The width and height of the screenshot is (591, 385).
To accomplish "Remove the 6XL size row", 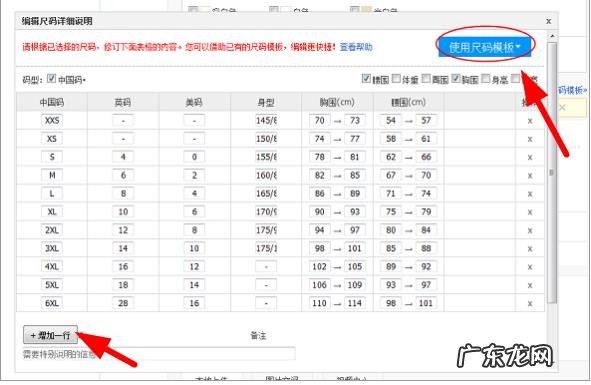I will pyautogui.click(x=530, y=304).
